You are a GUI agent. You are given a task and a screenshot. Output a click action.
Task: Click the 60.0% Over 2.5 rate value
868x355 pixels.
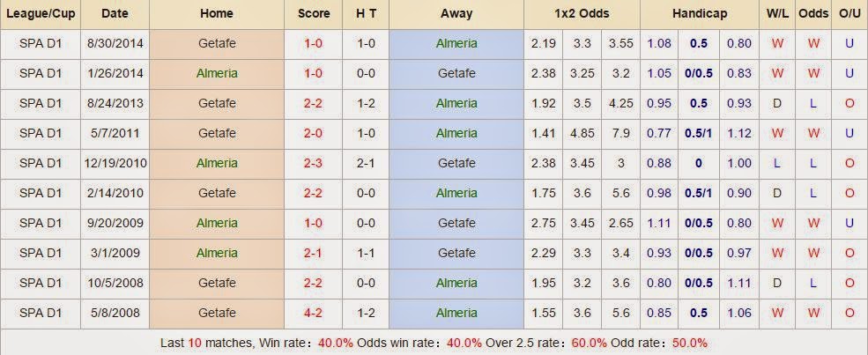[589, 343]
